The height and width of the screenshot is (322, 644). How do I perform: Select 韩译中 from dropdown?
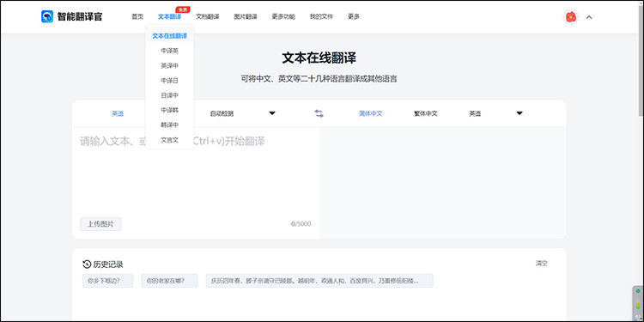tap(170, 125)
